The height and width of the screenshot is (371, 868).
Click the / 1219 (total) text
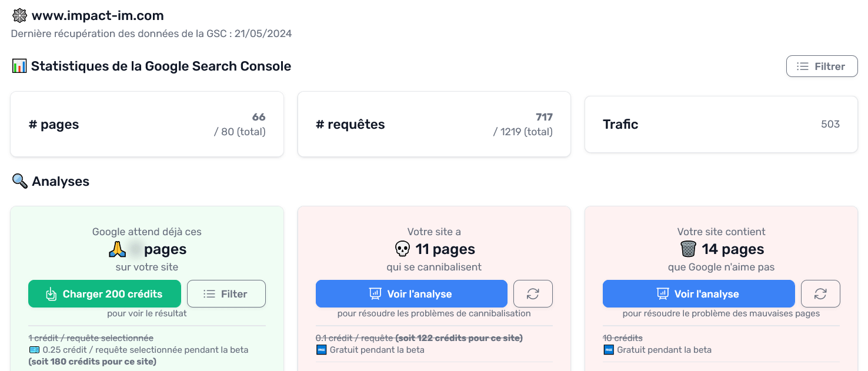click(x=523, y=132)
